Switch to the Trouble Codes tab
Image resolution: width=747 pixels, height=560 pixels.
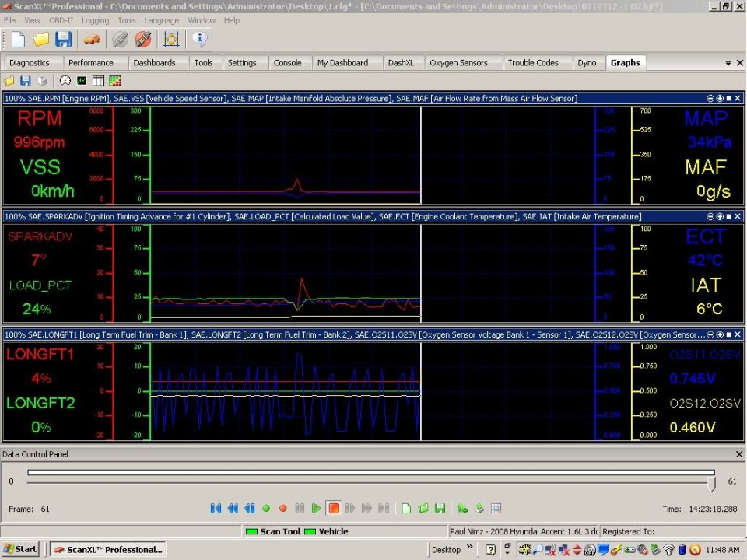(x=532, y=63)
